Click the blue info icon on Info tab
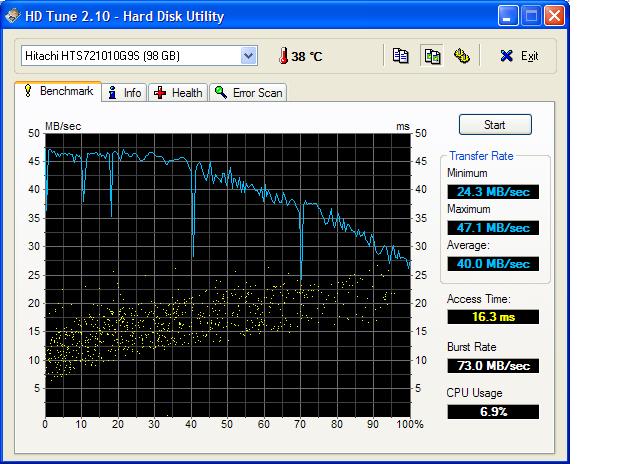 click(112, 93)
